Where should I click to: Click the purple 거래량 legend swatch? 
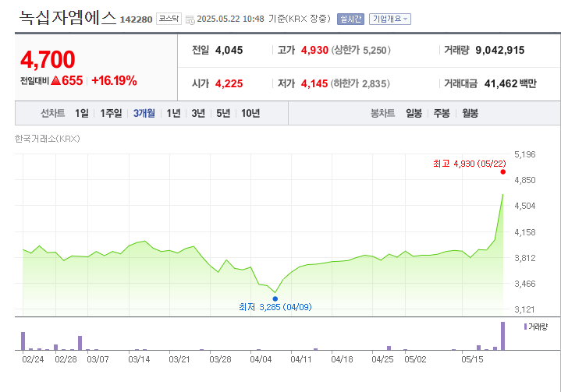525,327
